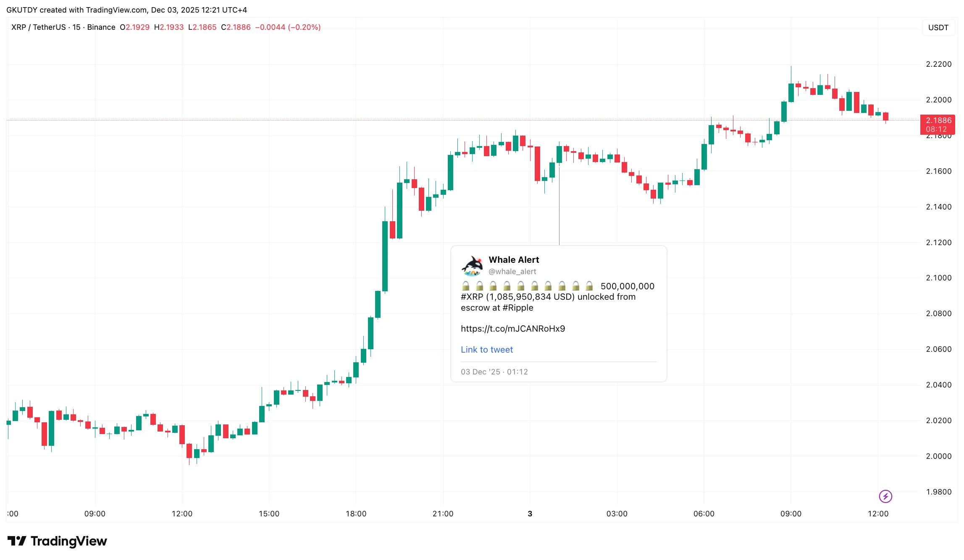Select the Whale Alert name heading
Image resolution: width=964 pixels, height=560 pixels.
513,259
